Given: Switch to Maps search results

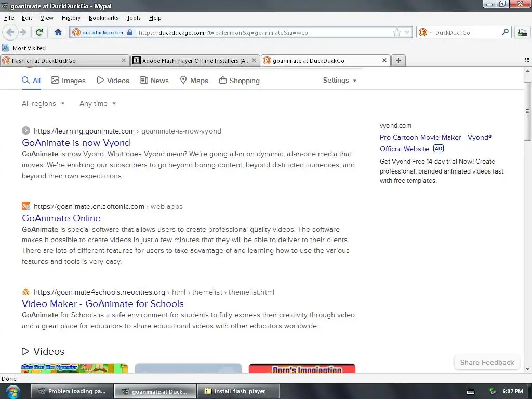Looking at the screenshot, I should click(x=194, y=81).
